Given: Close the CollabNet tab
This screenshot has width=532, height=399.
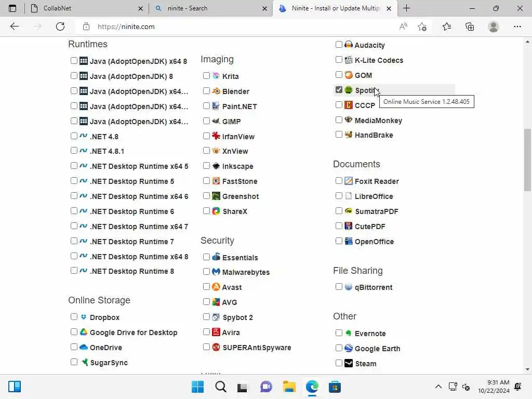Looking at the screenshot, I should click(x=140, y=8).
